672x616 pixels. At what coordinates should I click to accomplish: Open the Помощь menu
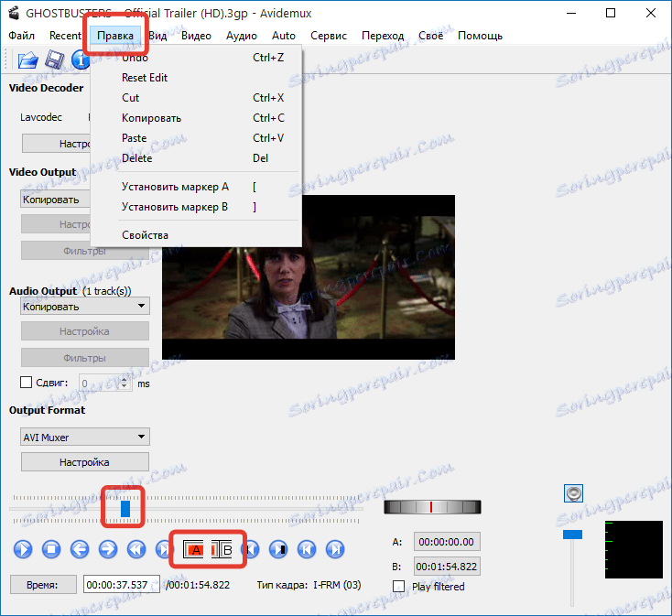point(480,36)
